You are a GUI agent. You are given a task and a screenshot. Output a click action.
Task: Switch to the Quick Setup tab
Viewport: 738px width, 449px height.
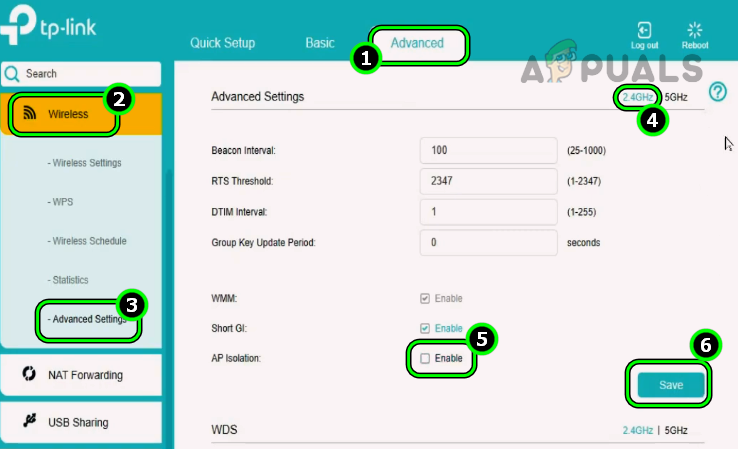[223, 43]
